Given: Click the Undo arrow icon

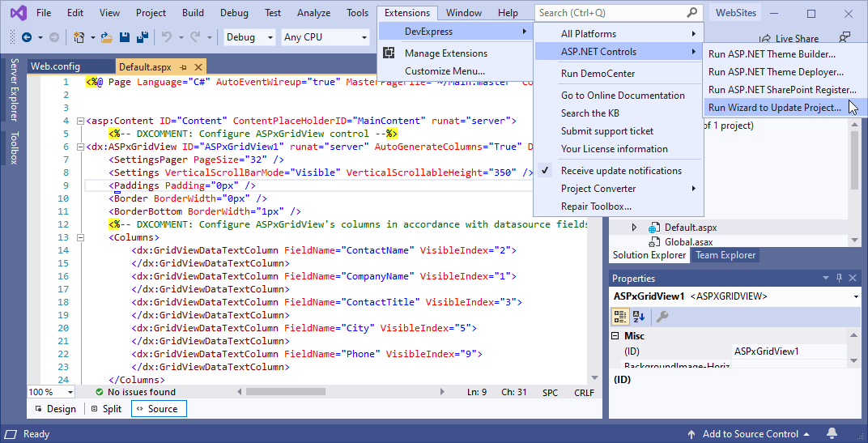Looking at the screenshot, I should tap(166, 37).
